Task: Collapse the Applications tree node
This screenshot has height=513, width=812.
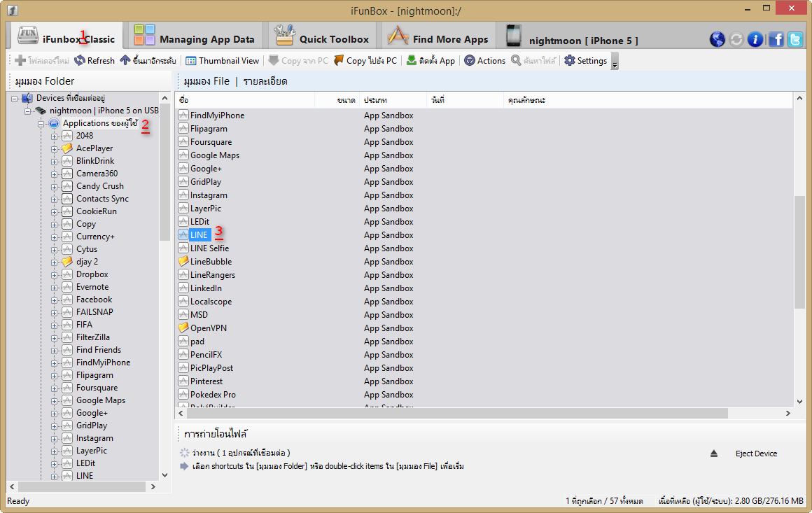Action: [x=41, y=124]
